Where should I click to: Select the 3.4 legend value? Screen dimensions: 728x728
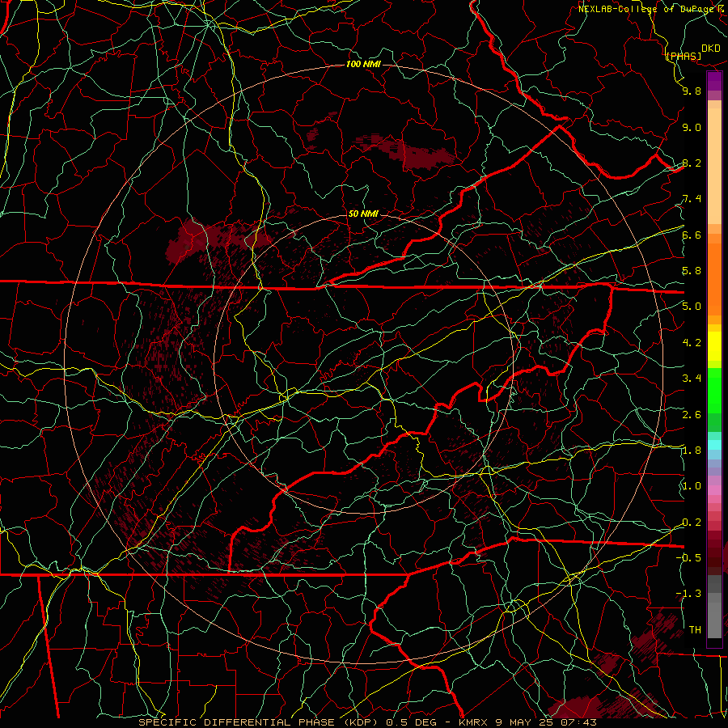pyautogui.click(x=692, y=379)
